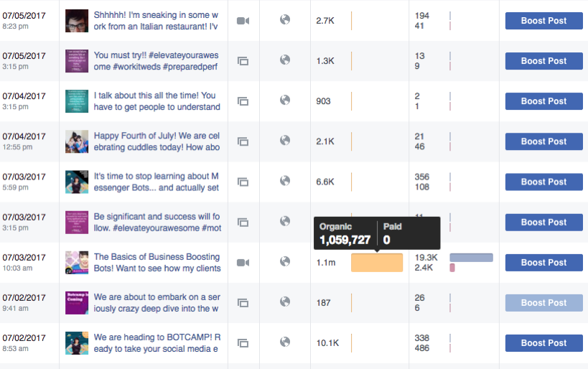588x369 pixels.
Task: Click photo icon for 'We are about to embark' post
Action: click(x=243, y=303)
